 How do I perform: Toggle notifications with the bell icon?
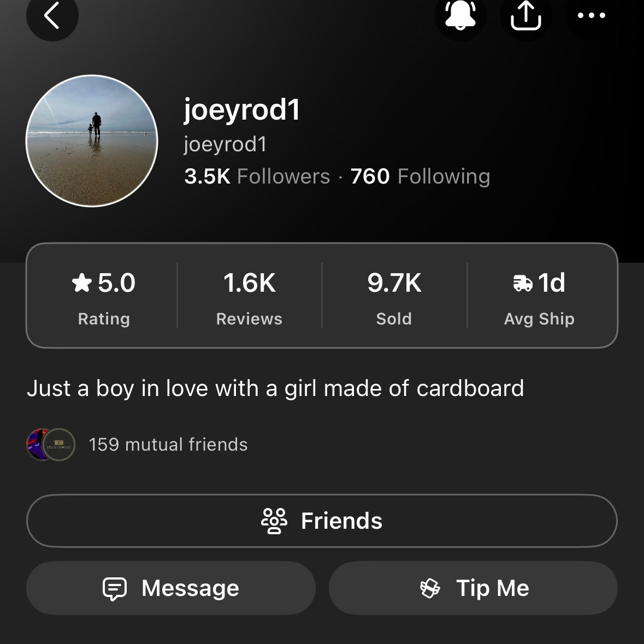pyautogui.click(x=460, y=15)
